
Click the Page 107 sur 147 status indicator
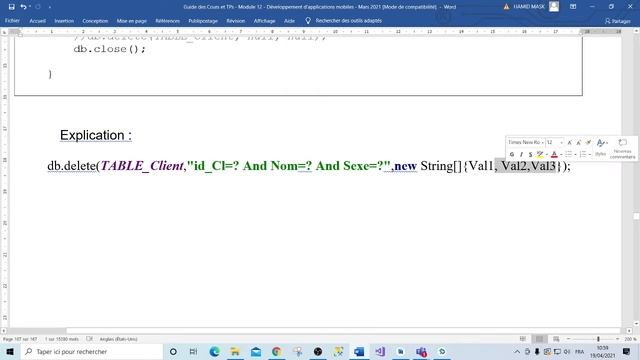(20, 339)
